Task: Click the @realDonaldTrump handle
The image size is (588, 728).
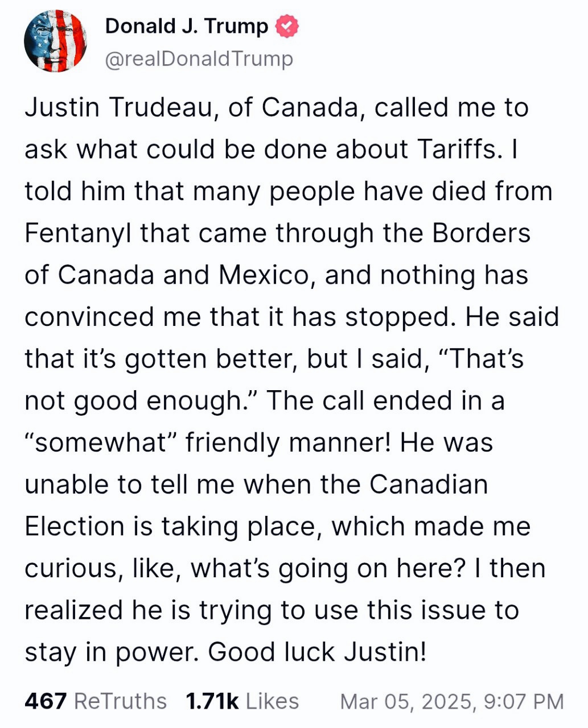Action: point(199,59)
